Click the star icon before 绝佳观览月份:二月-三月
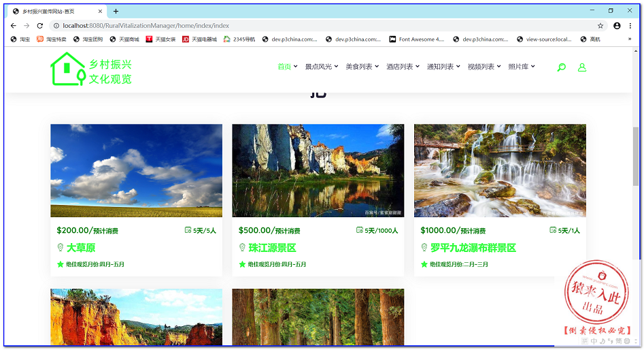The width and height of the screenshot is (644, 350). click(424, 264)
